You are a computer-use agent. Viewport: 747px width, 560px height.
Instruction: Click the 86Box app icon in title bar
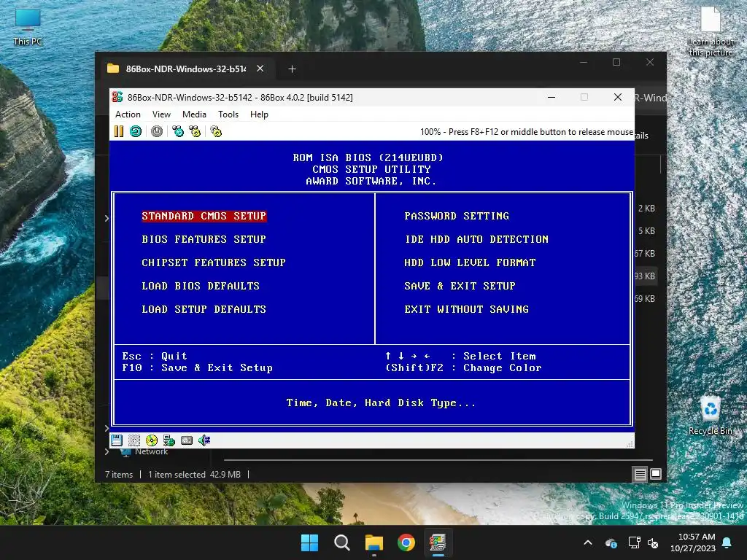click(117, 97)
